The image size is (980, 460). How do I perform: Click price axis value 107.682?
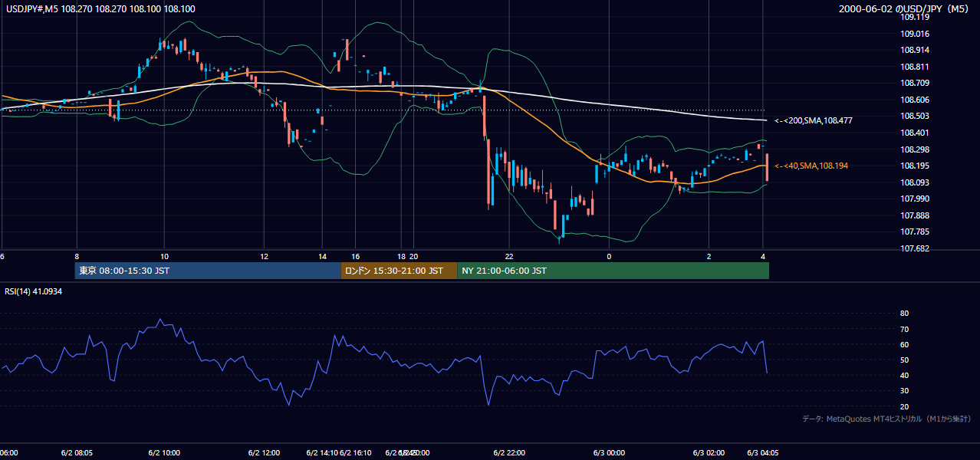click(915, 248)
